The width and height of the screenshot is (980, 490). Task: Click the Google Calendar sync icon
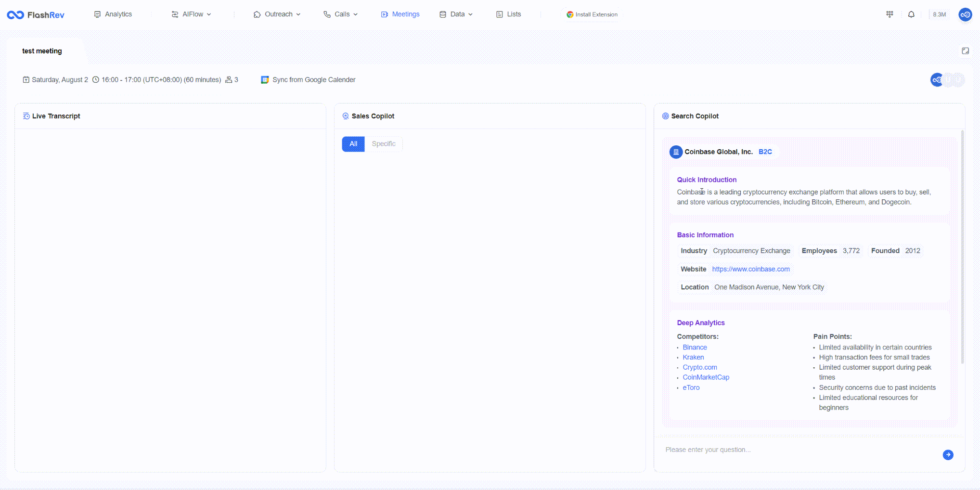point(265,80)
